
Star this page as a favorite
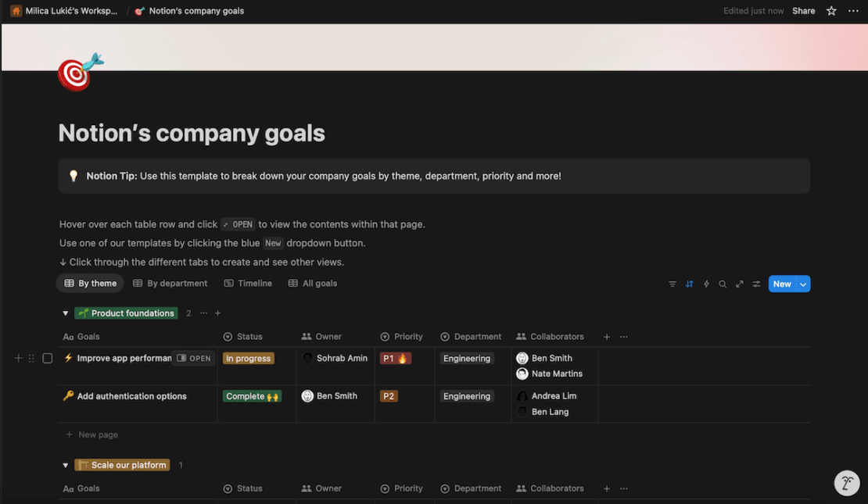click(x=831, y=10)
